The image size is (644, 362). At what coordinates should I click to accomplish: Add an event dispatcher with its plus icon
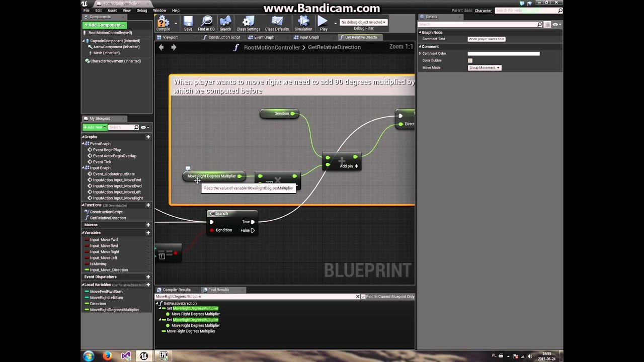tap(148, 277)
